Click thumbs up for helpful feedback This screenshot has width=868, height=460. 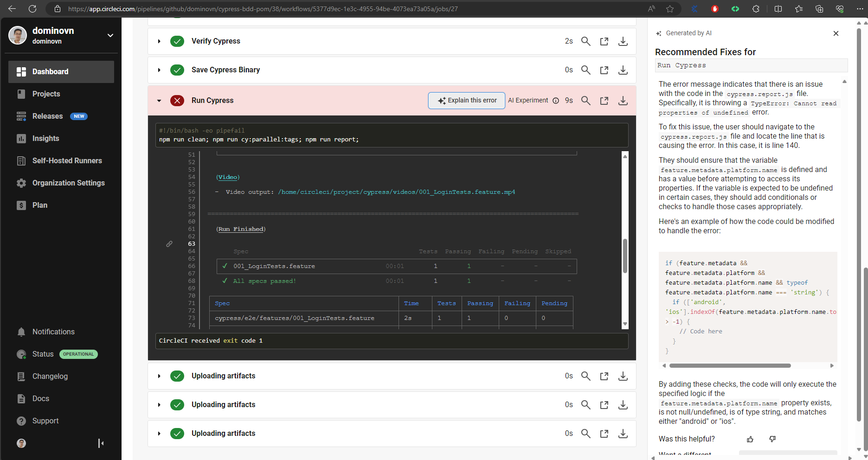click(x=750, y=439)
